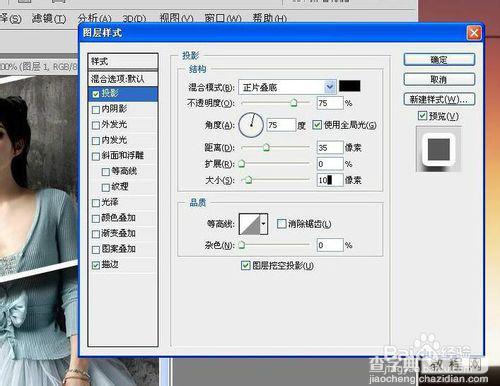Click the black shadow color swatch
The width and height of the screenshot is (500, 386).
coord(350,86)
